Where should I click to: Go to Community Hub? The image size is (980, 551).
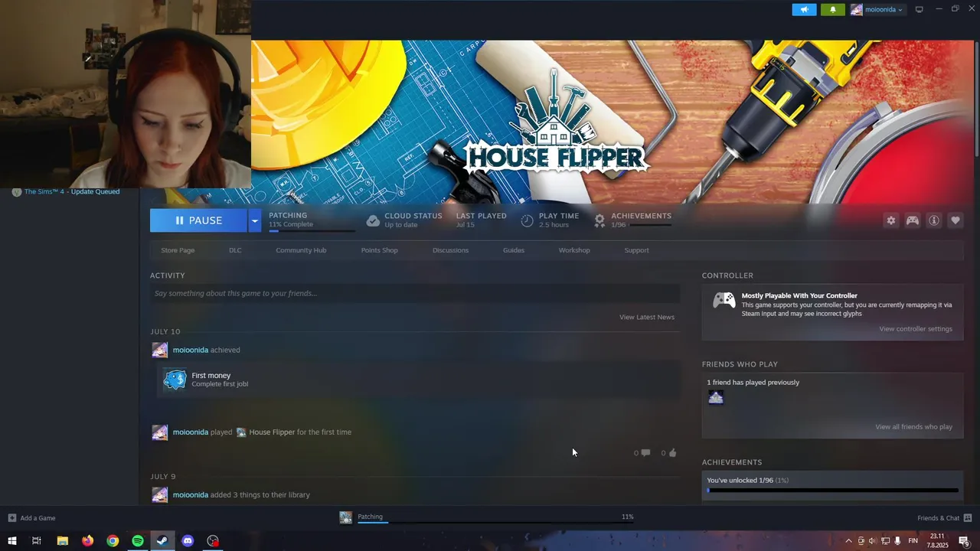(x=301, y=250)
